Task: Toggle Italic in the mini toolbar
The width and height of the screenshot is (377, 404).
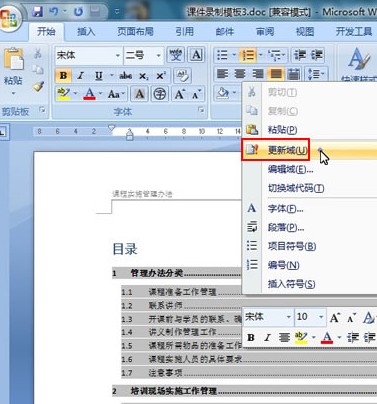Action: coord(267,338)
